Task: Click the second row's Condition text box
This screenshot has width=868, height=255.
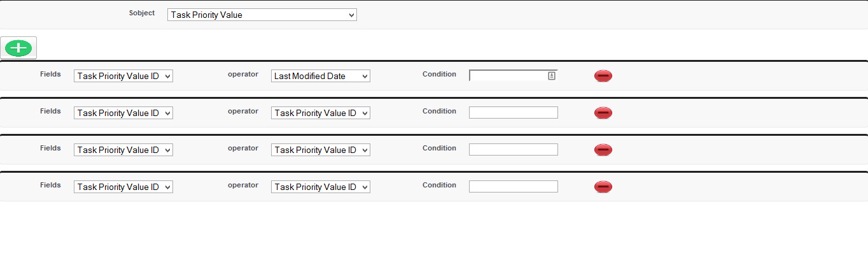Action: pyautogui.click(x=513, y=113)
